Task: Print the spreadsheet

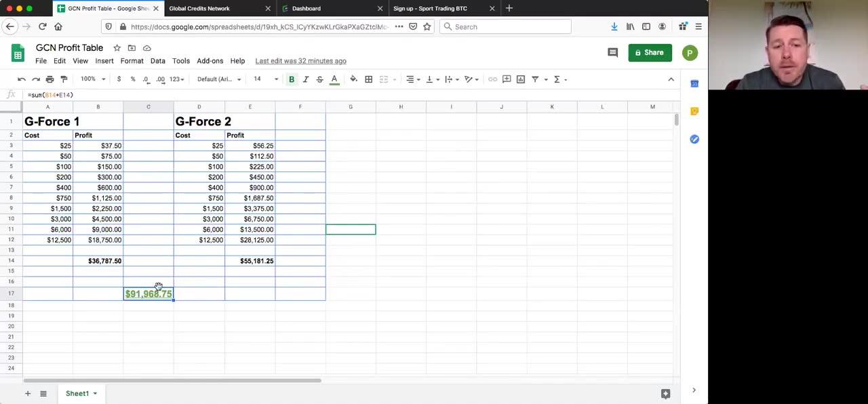Action: coord(50,79)
